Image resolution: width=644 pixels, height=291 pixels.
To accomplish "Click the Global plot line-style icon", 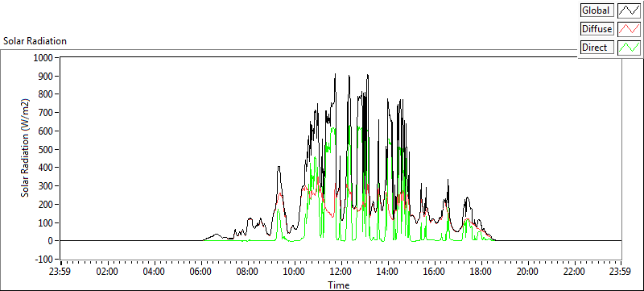I will 630,10.
